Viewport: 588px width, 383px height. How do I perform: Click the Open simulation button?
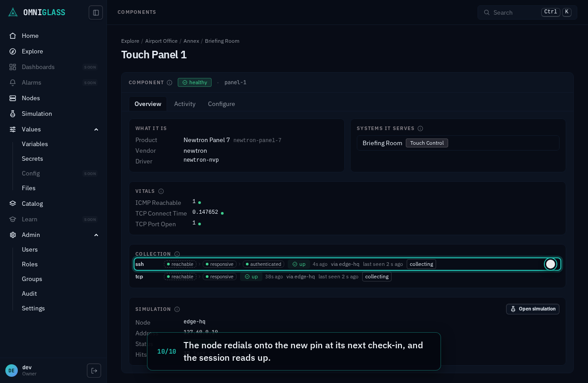click(533, 309)
